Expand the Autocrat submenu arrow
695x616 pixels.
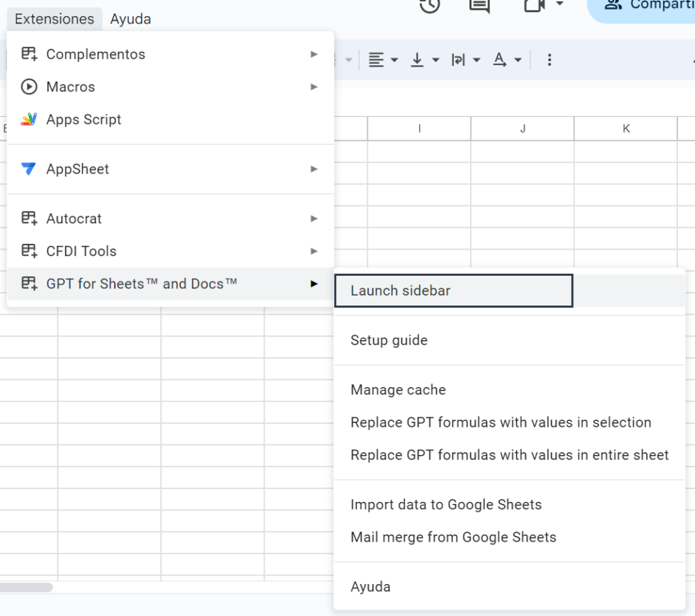coord(314,218)
